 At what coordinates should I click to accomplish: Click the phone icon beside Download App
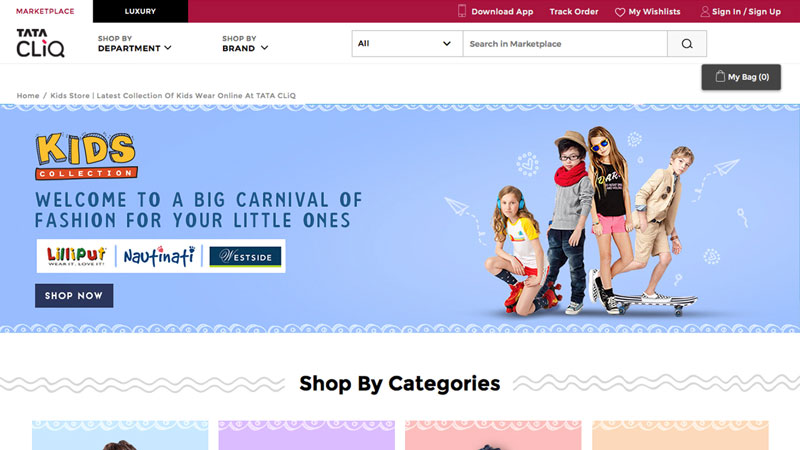pyautogui.click(x=462, y=11)
